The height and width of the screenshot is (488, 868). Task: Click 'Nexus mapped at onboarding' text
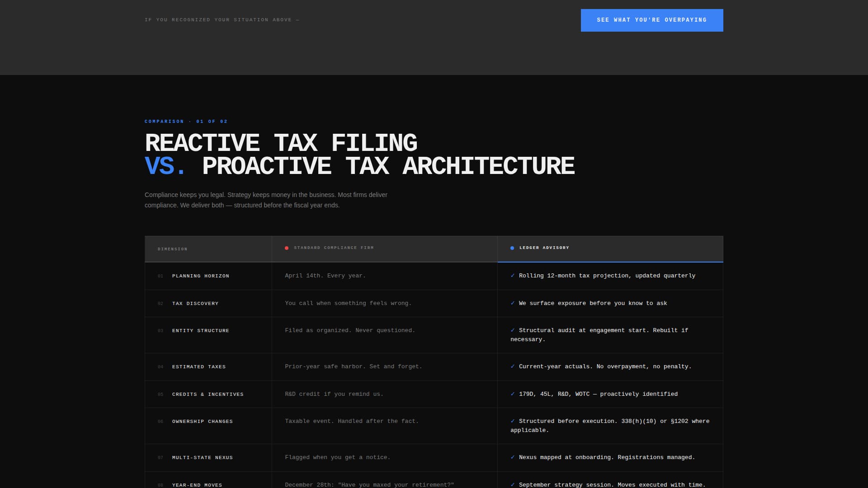(x=565, y=457)
